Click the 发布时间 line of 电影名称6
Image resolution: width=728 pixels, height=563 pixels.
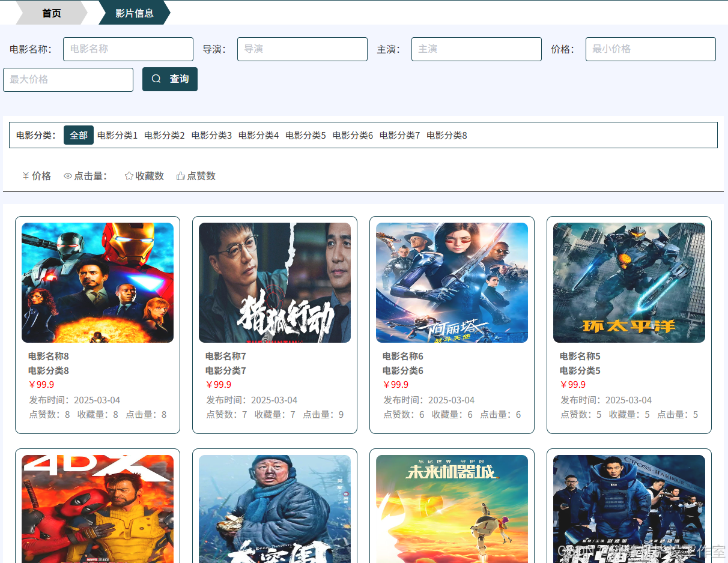click(429, 400)
